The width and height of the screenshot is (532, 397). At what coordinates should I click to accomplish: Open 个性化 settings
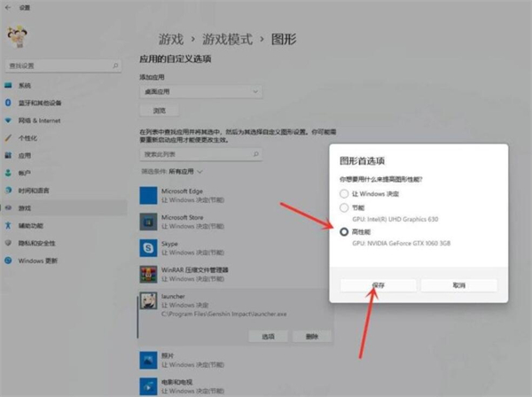27,138
